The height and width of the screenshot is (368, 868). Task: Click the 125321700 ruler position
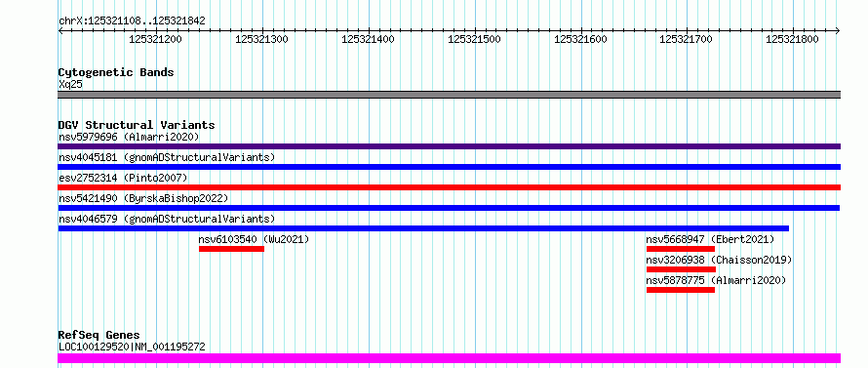click(x=687, y=39)
